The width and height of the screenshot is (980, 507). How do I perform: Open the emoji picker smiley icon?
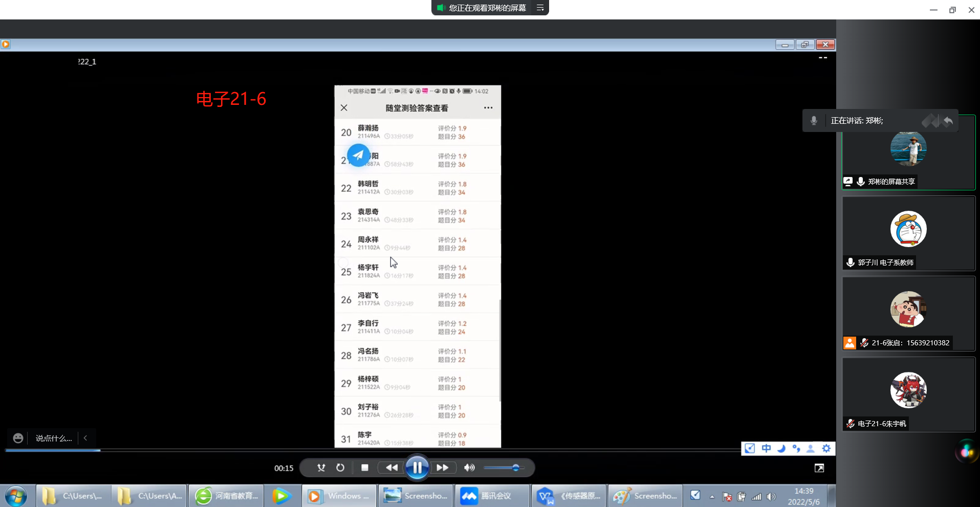pyautogui.click(x=18, y=438)
